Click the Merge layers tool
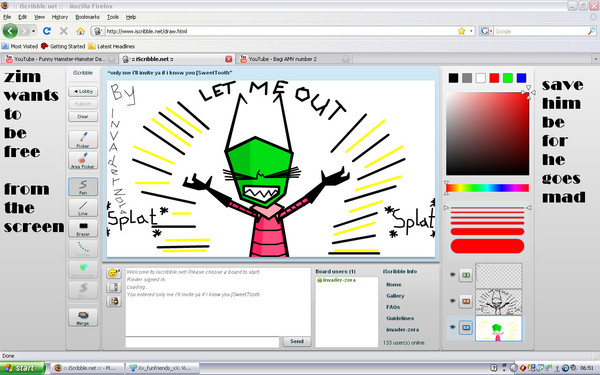The height and width of the screenshot is (375, 600). point(83,318)
